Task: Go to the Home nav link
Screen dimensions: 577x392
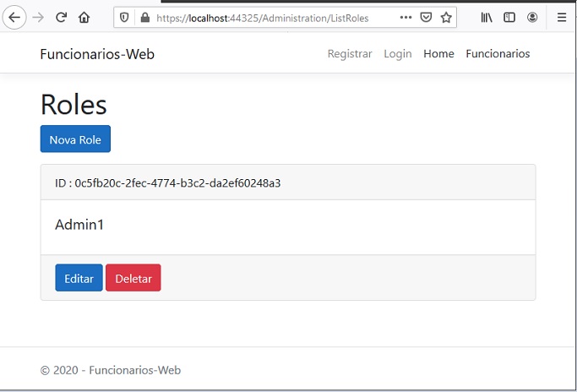Action: pyautogui.click(x=438, y=54)
